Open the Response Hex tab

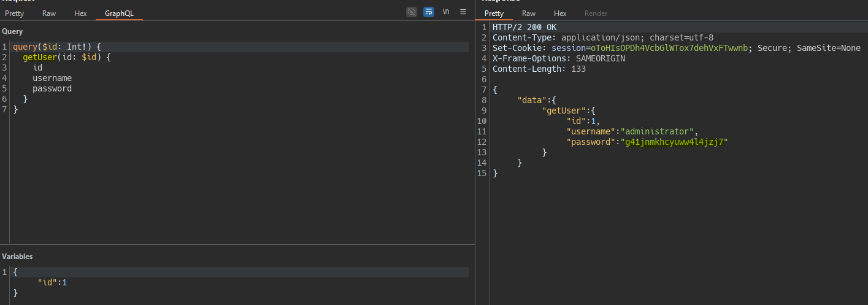click(x=560, y=13)
